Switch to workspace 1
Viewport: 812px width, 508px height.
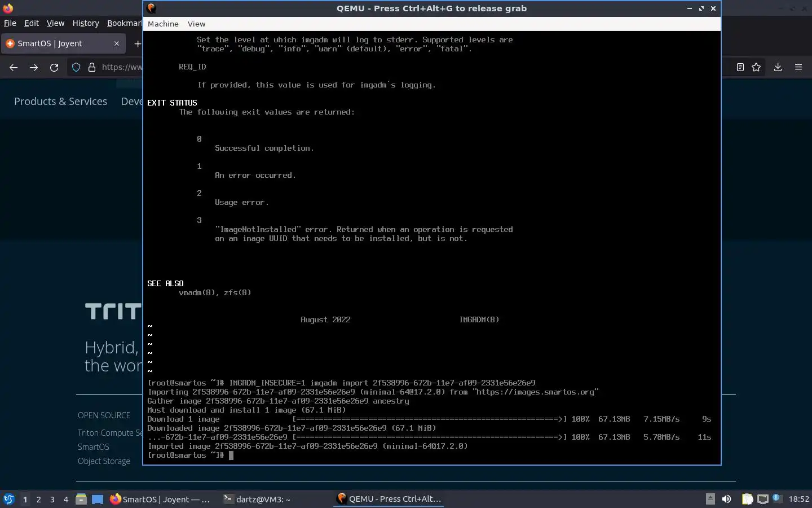25,499
